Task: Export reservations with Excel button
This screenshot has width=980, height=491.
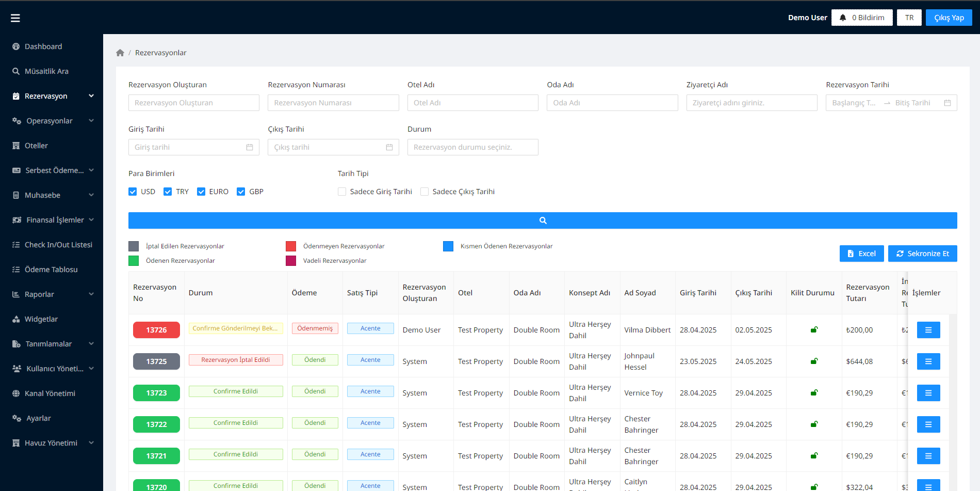Action: click(861, 254)
